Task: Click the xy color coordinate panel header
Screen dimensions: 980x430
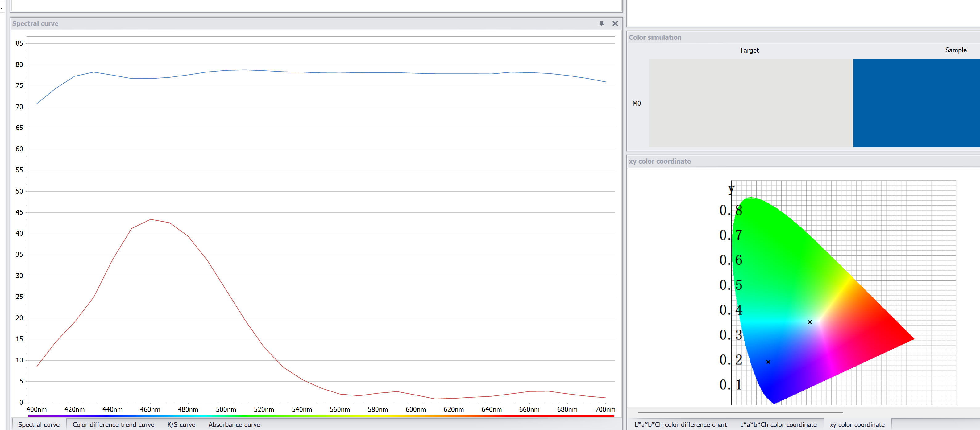Action: pos(659,161)
